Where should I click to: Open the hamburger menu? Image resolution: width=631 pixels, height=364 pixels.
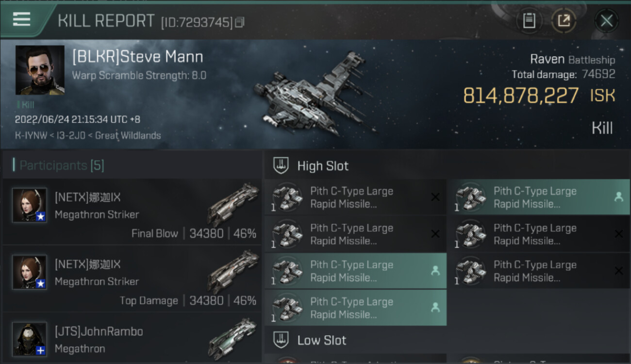tap(22, 19)
